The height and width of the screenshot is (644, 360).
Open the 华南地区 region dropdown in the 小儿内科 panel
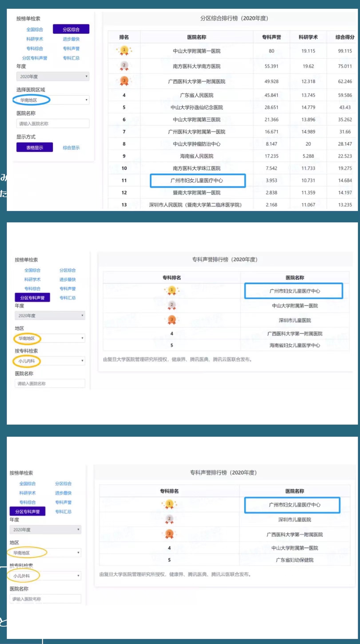pos(50,338)
